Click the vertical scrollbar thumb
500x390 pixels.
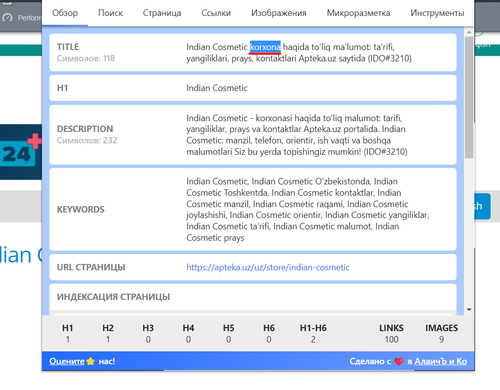[x=469, y=97]
